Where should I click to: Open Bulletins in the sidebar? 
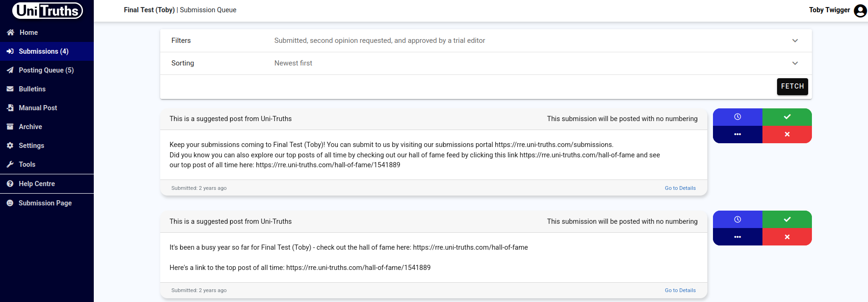click(47, 89)
